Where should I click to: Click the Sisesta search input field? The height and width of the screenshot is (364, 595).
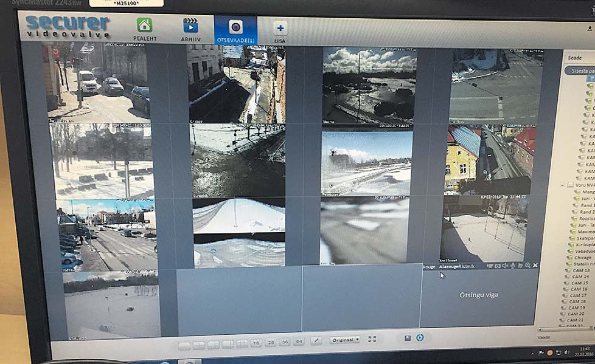580,70
